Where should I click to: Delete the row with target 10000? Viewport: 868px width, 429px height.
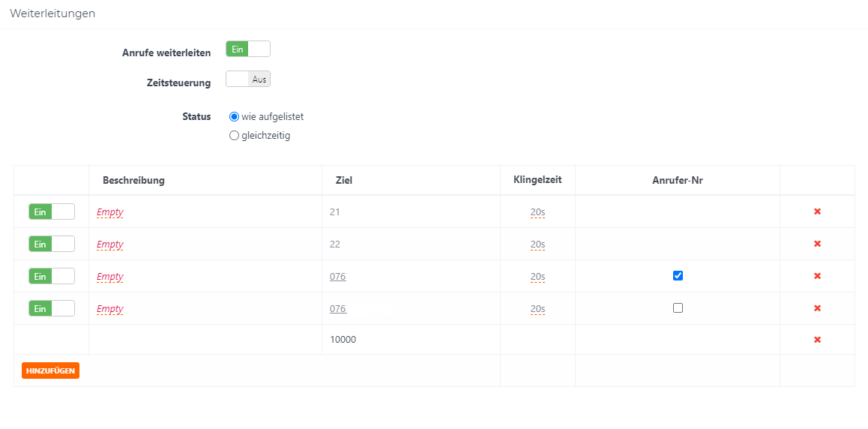tap(817, 340)
